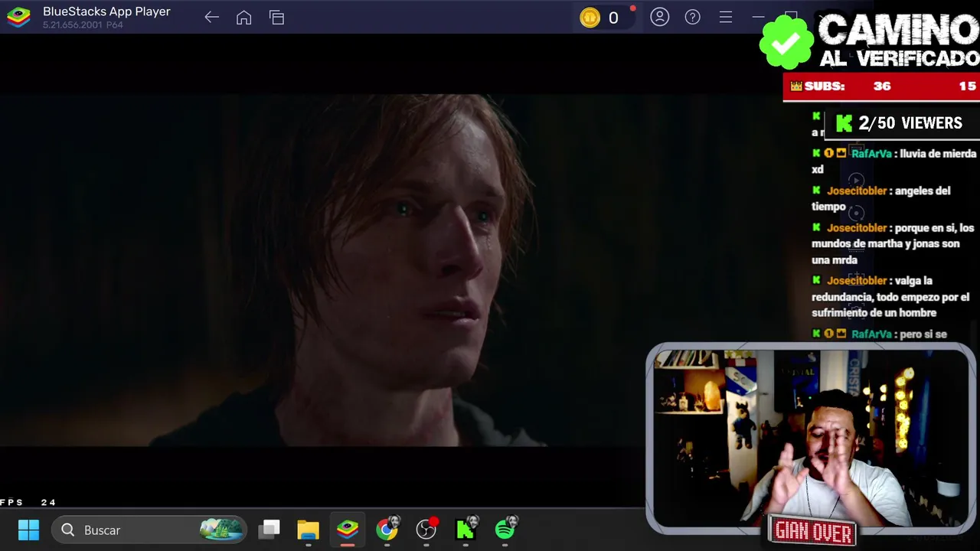Open the BlueStacks hamburger menu
The height and width of the screenshot is (551, 980).
click(726, 17)
